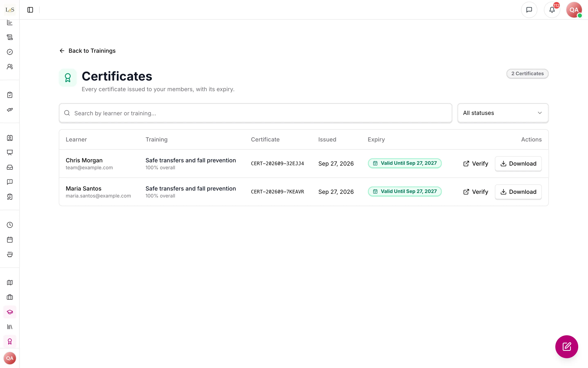Open the clock sidebar icon
The width and height of the screenshot is (588, 368).
coord(10,225)
